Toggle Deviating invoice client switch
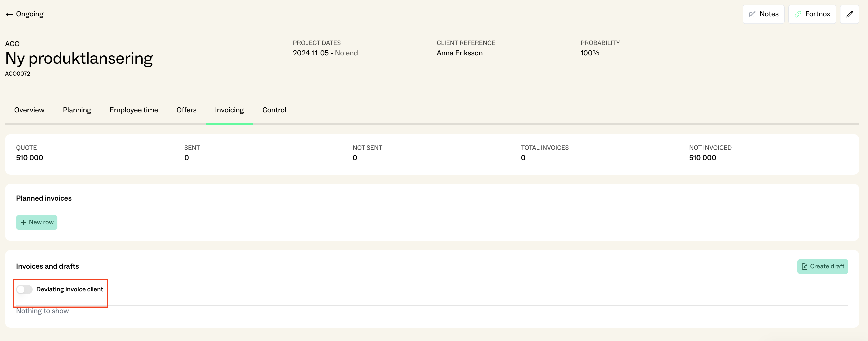This screenshot has height=341, width=868. pos(24,289)
